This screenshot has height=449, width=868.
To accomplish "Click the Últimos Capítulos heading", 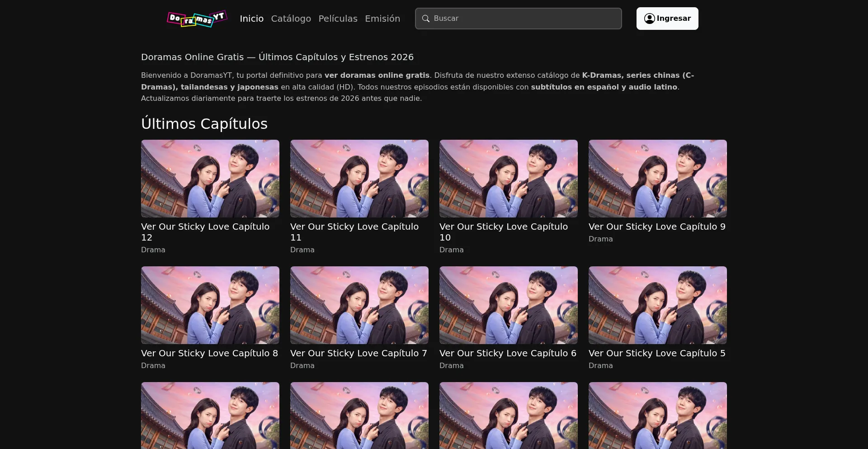I will click(204, 123).
